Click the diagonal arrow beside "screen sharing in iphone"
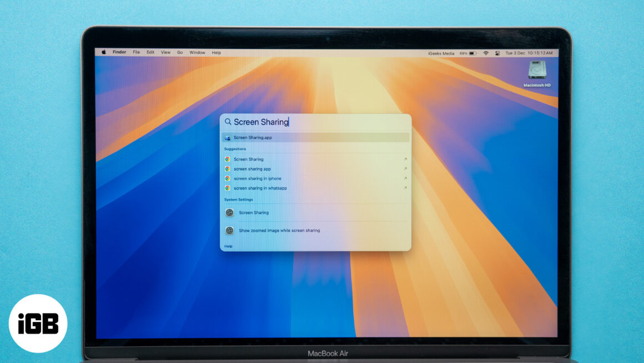The image size is (644, 363). [406, 178]
